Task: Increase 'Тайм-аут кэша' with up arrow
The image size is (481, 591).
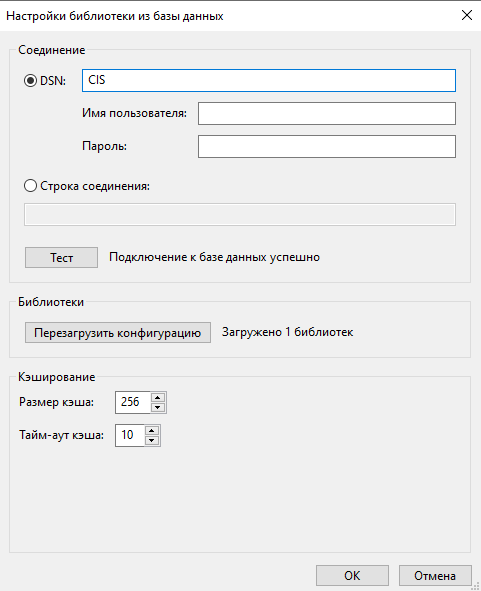Action: (152, 431)
